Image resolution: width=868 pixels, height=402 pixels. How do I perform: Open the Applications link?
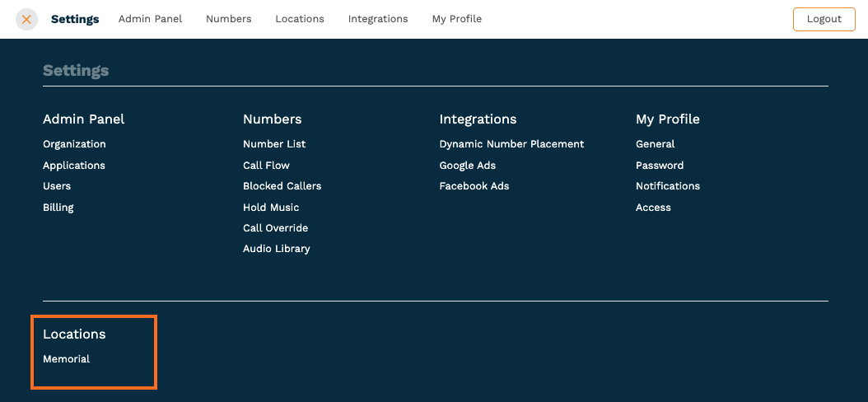coord(73,166)
